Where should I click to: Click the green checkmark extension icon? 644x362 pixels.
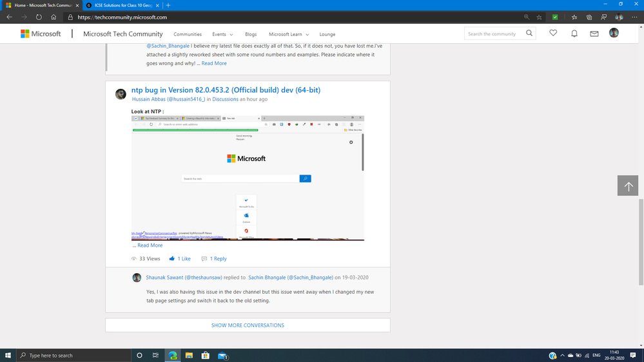[555, 17]
